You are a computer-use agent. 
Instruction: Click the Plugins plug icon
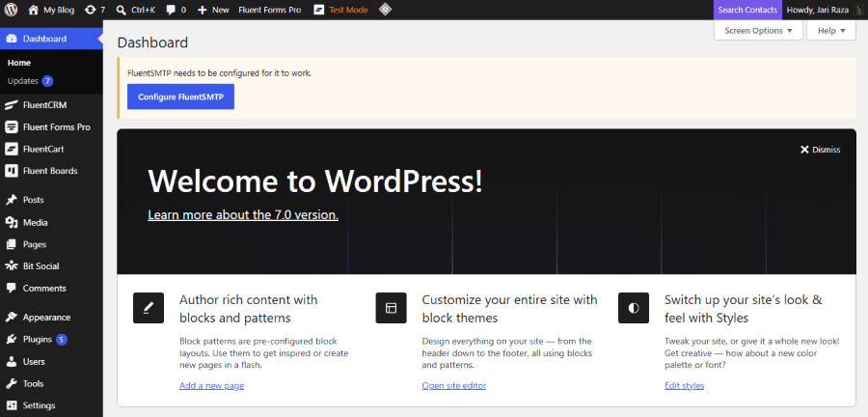(x=11, y=340)
